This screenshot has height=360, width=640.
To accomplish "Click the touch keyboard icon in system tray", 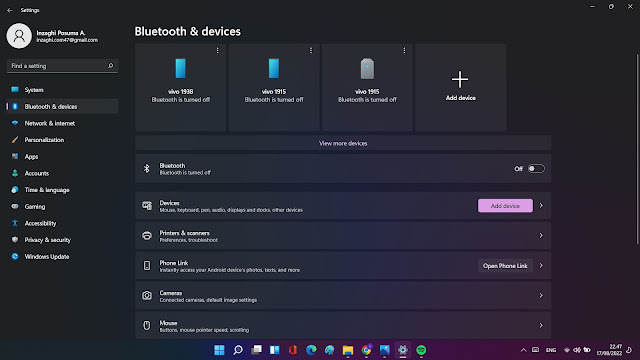I will (536, 350).
